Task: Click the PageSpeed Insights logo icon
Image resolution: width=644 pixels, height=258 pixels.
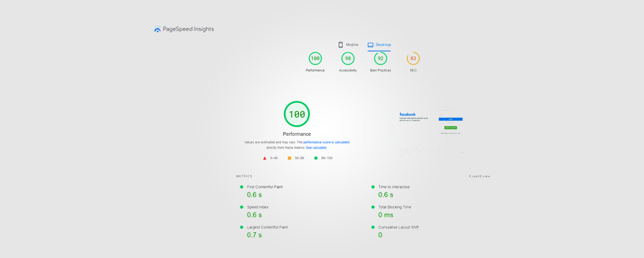Action: [157, 29]
